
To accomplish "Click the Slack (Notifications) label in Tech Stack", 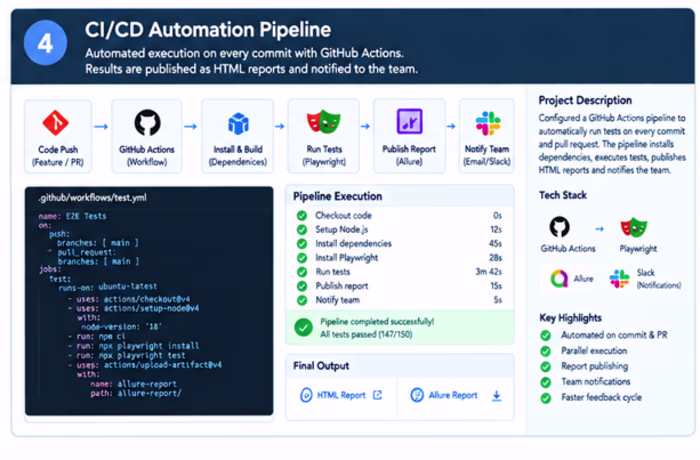I will pyautogui.click(x=659, y=279).
